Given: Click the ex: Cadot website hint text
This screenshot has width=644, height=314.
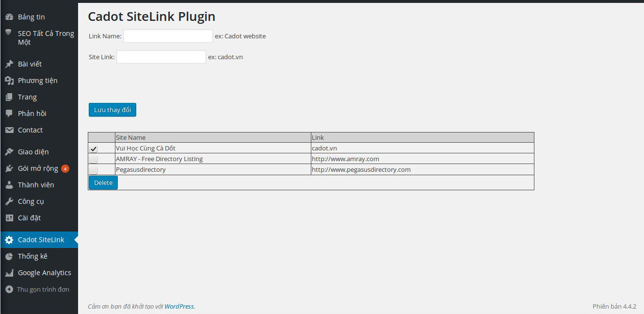Looking at the screenshot, I should [240, 36].
